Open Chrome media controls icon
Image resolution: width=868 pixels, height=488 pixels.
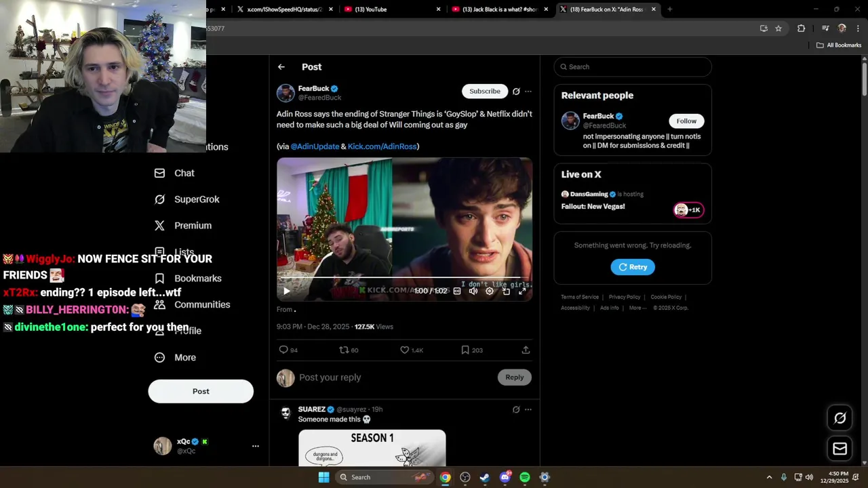click(x=825, y=28)
